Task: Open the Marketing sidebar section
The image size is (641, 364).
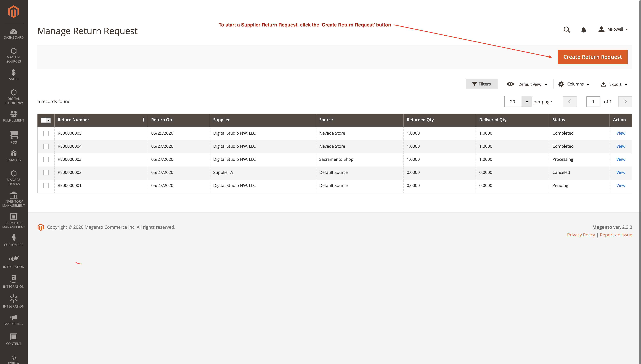Action: (x=14, y=320)
